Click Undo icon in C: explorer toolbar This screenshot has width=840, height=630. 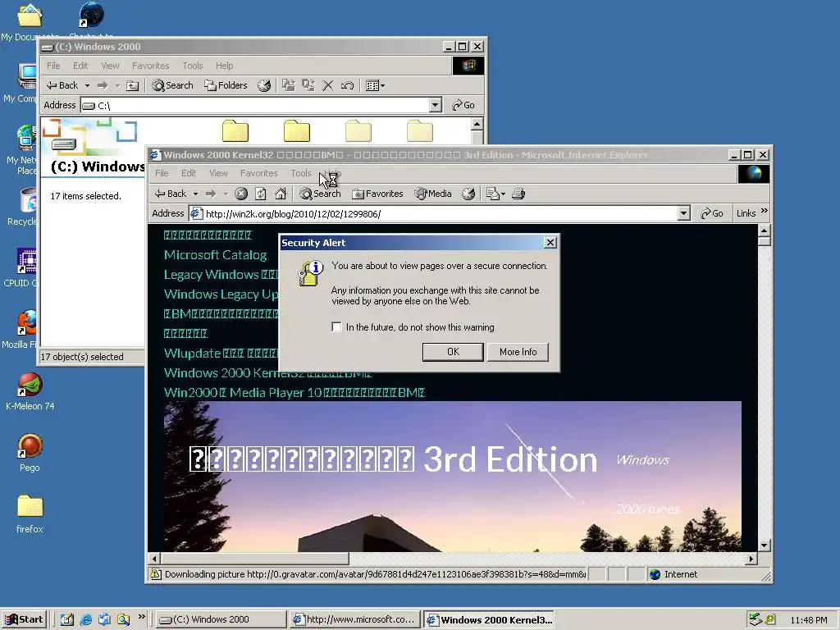pos(347,85)
